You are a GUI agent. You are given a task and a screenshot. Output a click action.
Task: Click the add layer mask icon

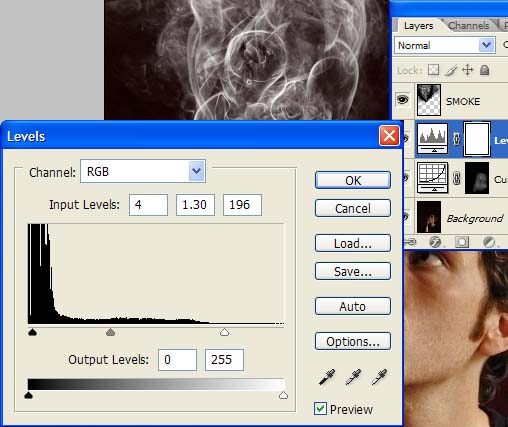tap(462, 242)
